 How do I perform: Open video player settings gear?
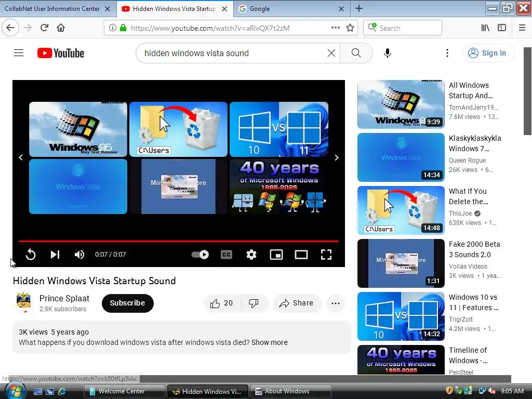251,255
